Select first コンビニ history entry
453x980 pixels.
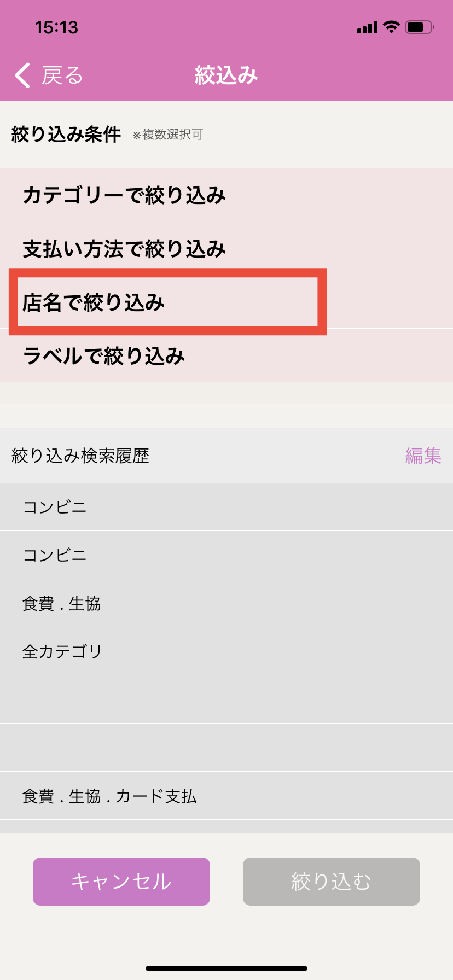[x=55, y=507]
